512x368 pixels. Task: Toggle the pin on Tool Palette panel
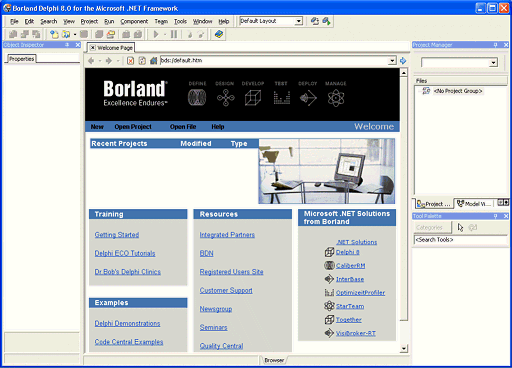pyautogui.click(x=495, y=216)
